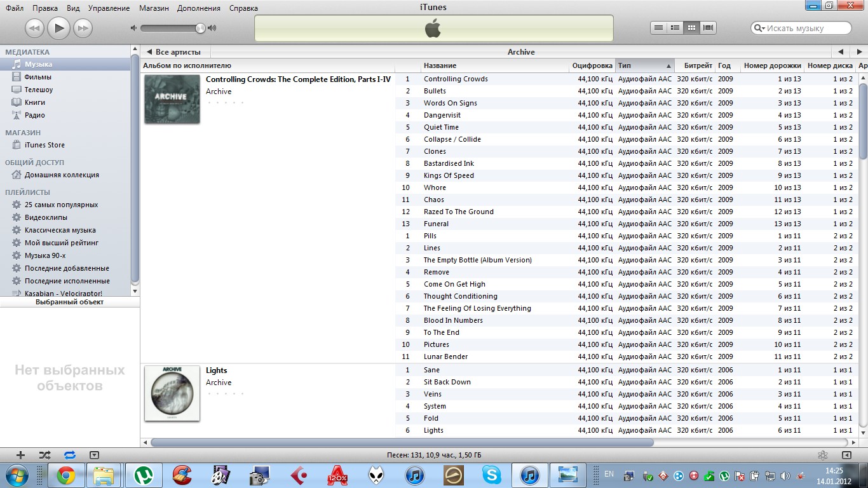Switch to the plain song list view

(x=659, y=27)
